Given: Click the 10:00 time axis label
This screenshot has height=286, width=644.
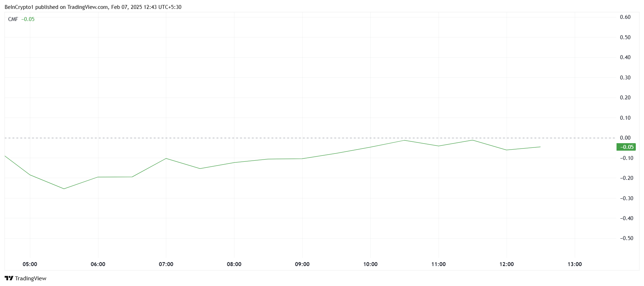Looking at the screenshot, I should click(x=370, y=264).
